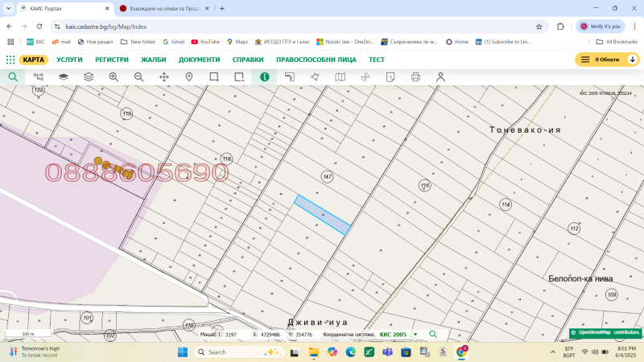This screenshot has height=362, width=644.
Task: Open the folded map icon tool
Action: click(340, 77)
